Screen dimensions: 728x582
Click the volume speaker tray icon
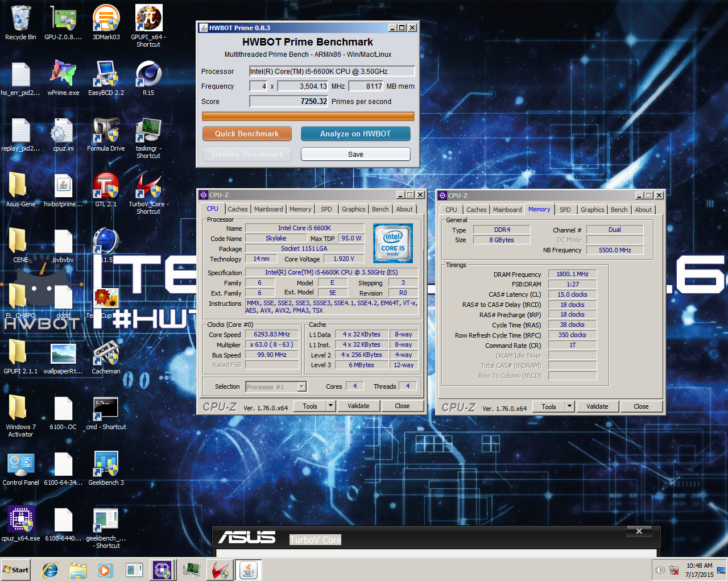coord(660,570)
